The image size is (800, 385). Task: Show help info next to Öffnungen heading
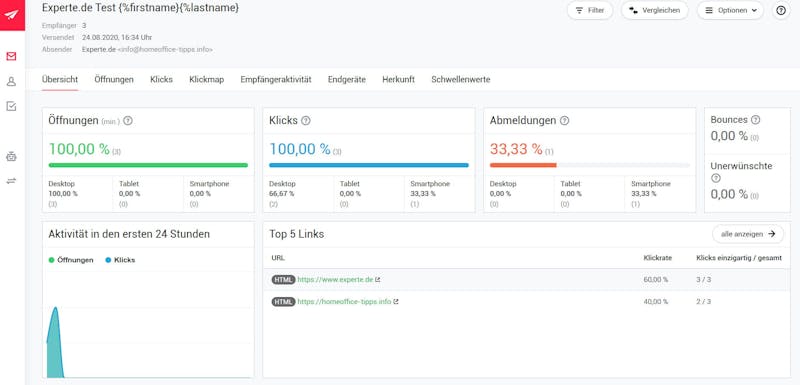128,121
